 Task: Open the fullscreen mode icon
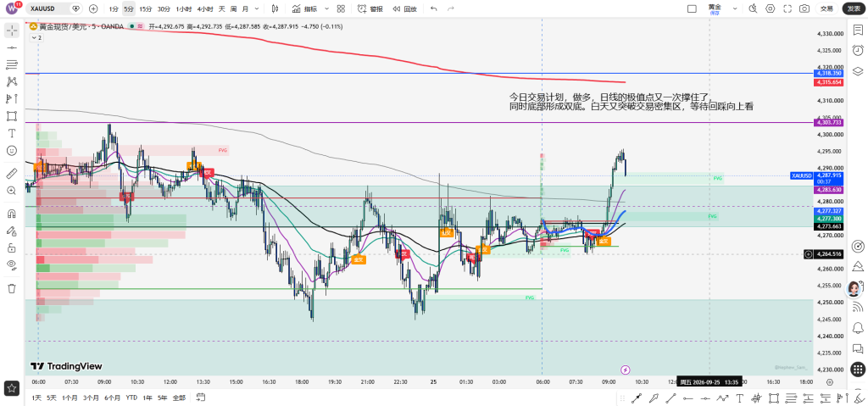[x=787, y=8]
